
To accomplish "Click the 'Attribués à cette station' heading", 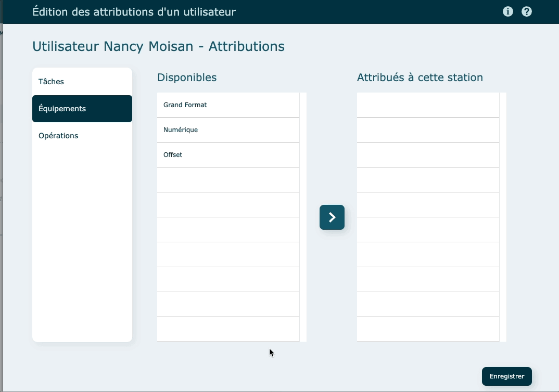I will pyautogui.click(x=420, y=77).
